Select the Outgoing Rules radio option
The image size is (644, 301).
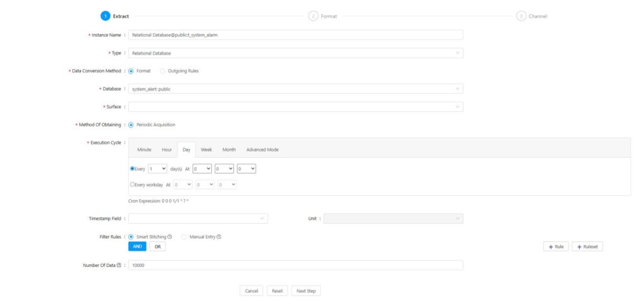(163, 71)
